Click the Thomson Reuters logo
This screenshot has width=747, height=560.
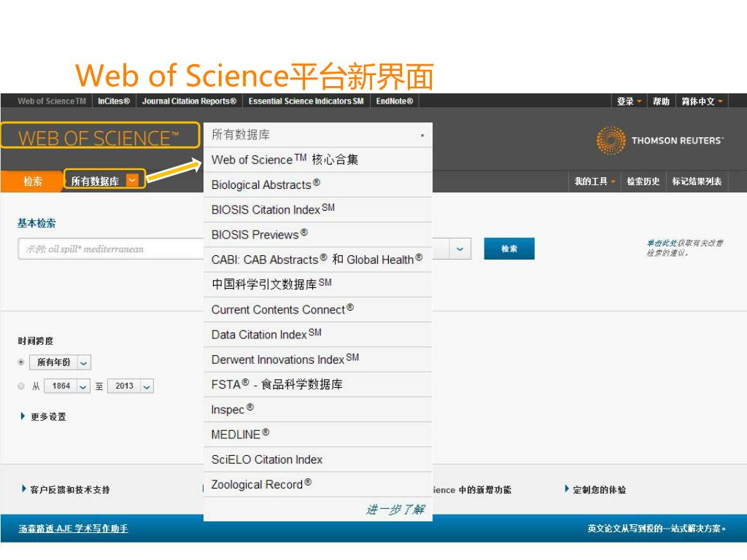(x=660, y=141)
